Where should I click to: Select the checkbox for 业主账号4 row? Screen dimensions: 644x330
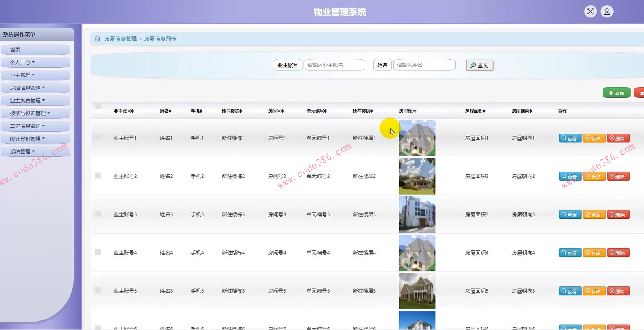(98, 252)
